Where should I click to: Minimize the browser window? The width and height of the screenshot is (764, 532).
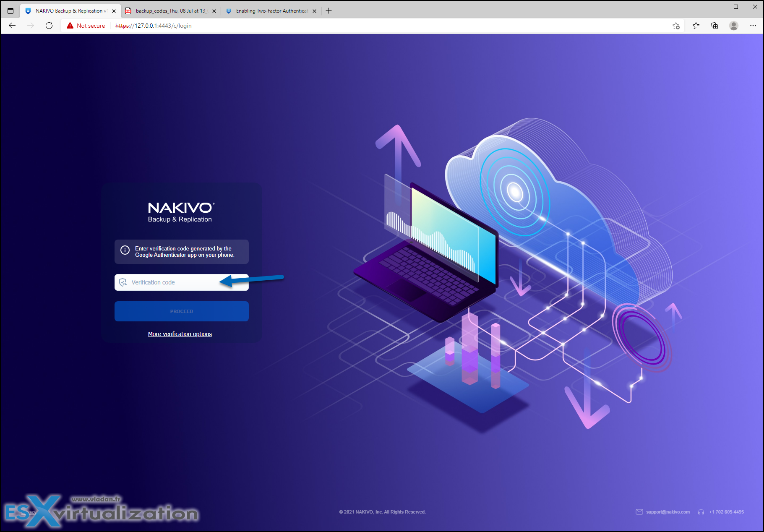click(717, 7)
